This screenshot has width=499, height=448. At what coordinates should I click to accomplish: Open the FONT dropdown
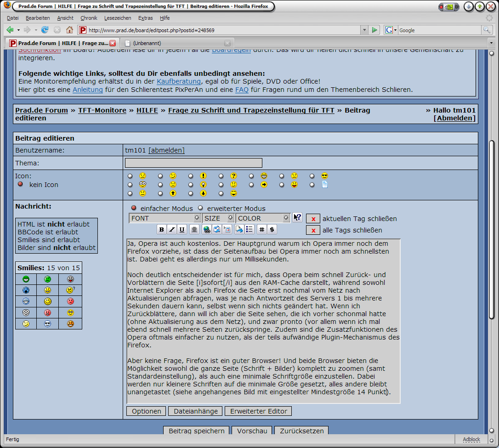point(165,218)
